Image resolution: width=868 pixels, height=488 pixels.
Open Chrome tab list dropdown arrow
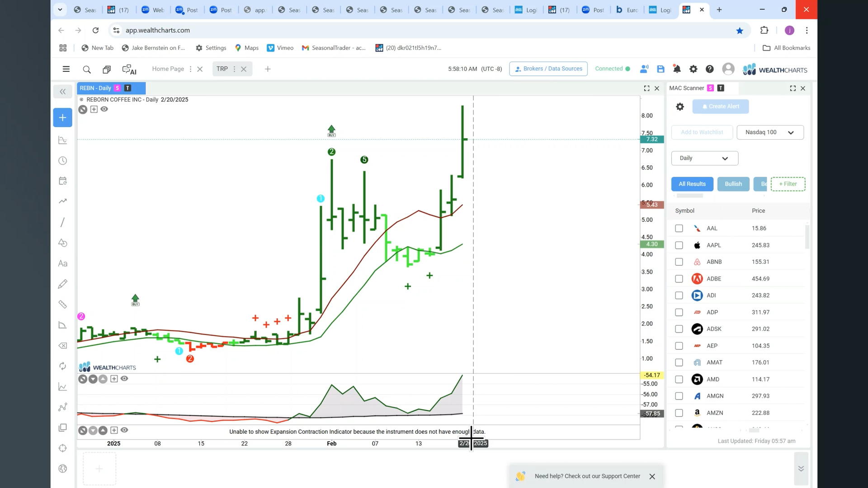point(60,9)
